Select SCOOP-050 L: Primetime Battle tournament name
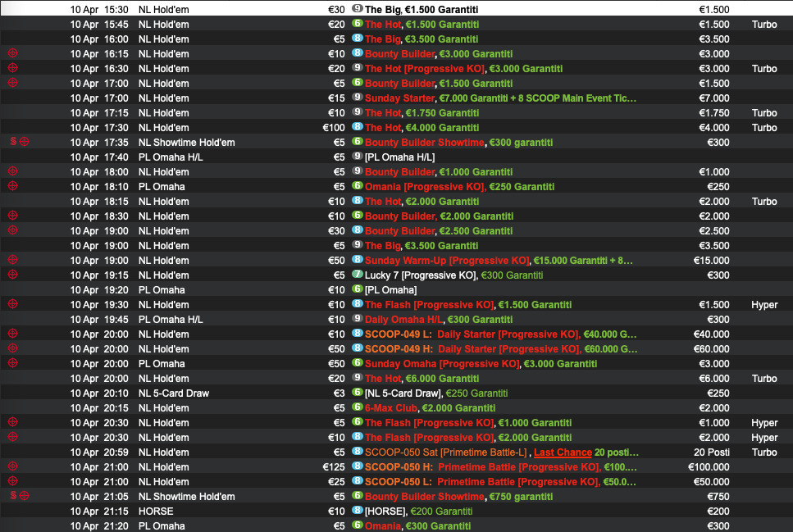 [x=501, y=482]
